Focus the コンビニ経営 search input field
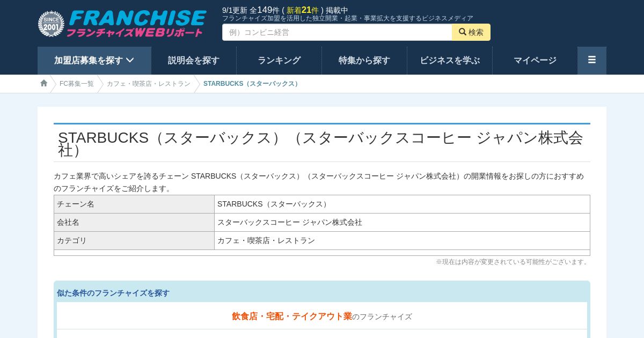 tap(337, 32)
